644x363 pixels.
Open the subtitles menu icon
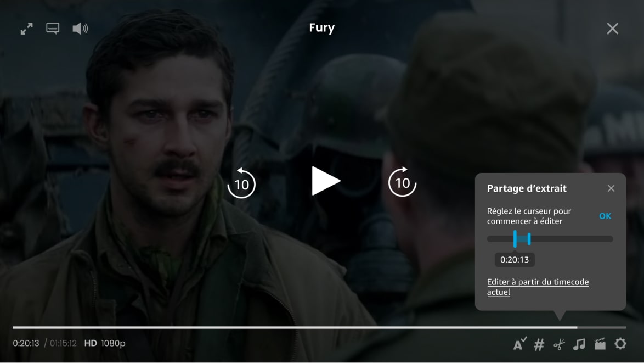click(53, 29)
